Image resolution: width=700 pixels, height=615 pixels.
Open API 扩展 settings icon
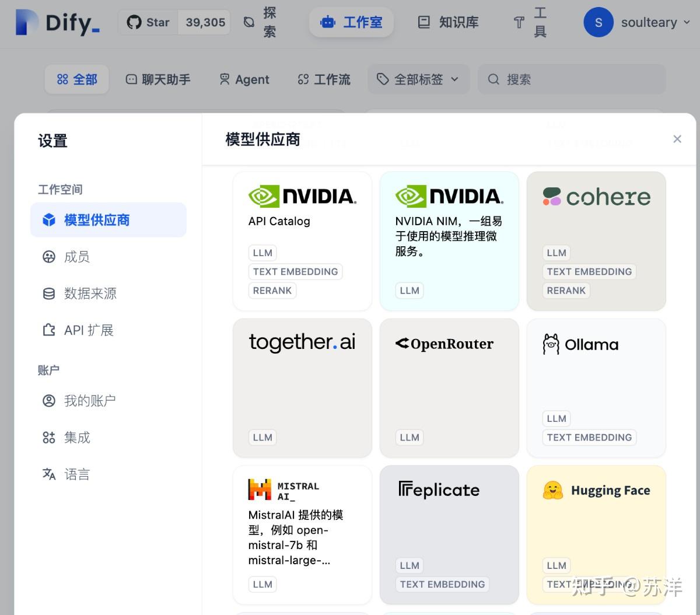[49, 330]
